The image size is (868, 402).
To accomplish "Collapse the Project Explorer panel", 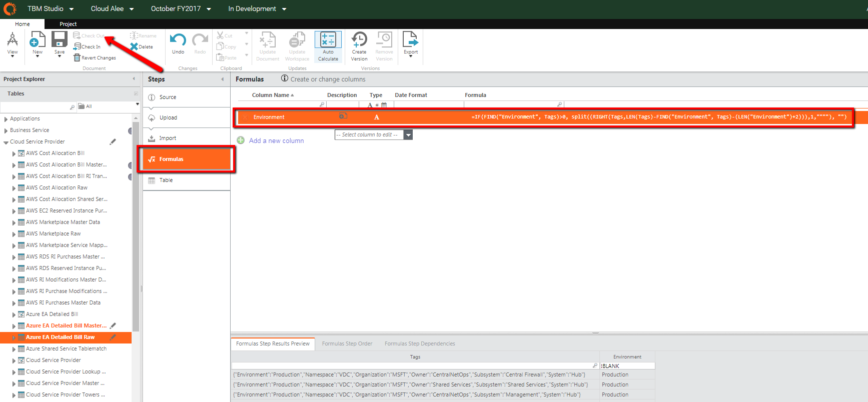I will pos(134,79).
